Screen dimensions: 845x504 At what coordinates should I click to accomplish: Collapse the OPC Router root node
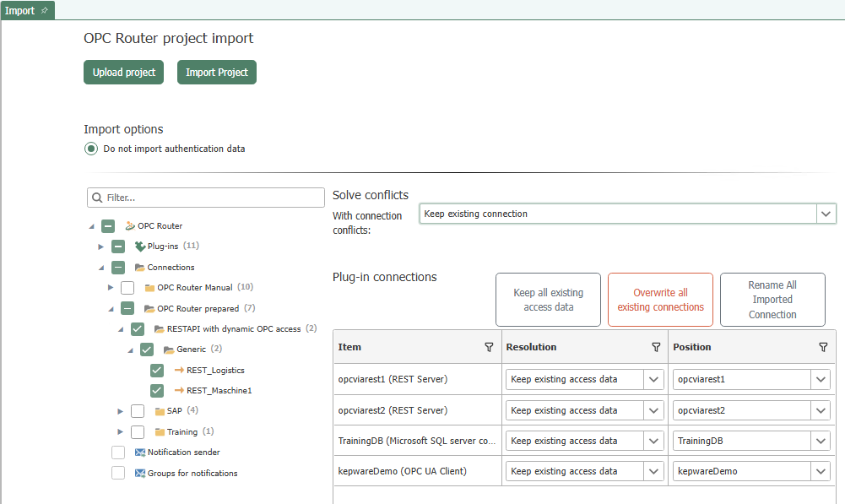click(x=92, y=226)
